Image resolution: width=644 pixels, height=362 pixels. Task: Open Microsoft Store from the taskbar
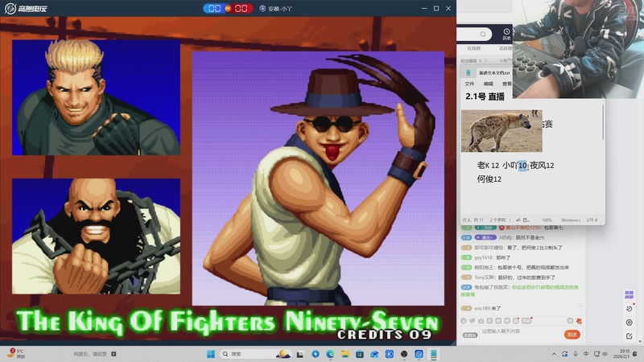[360, 354]
